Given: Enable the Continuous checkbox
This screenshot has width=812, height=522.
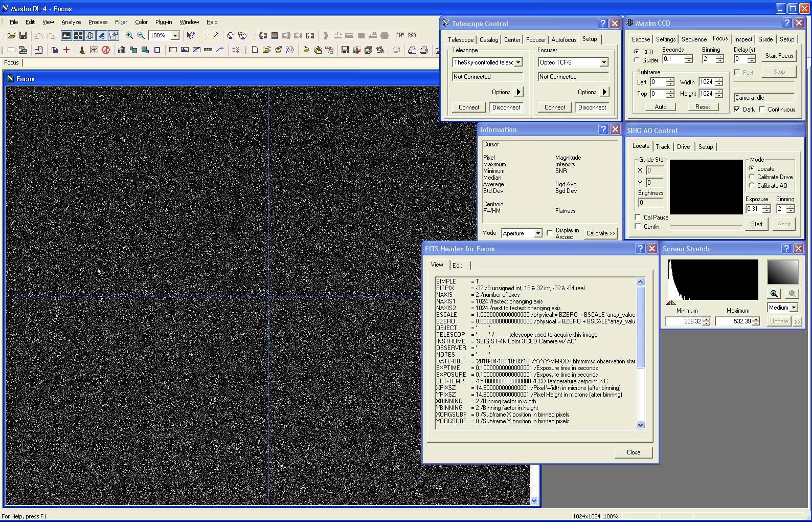Looking at the screenshot, I should [x=762, y=109].
